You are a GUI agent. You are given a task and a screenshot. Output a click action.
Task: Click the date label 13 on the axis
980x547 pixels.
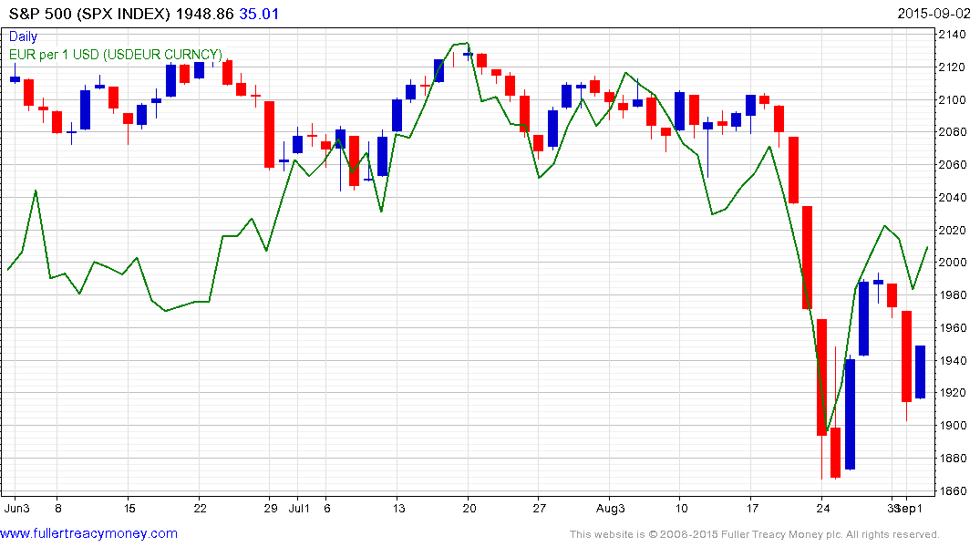[x=398, y=508]
